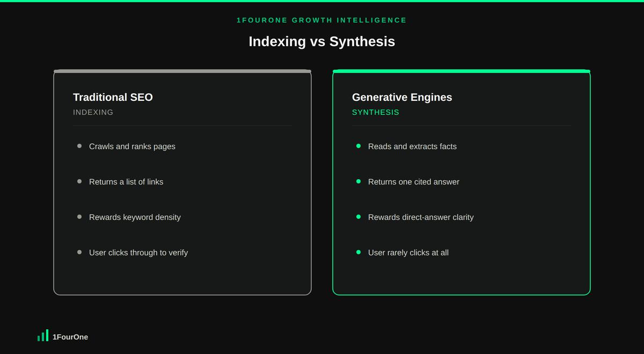Select the "Traditional SEO" card heading
The height and width of the screenshot is (354, 644).
[x=113, y=97]
